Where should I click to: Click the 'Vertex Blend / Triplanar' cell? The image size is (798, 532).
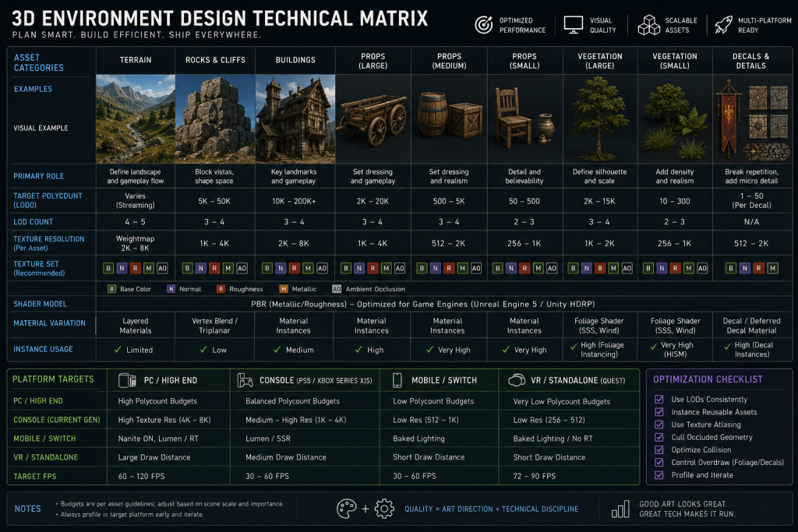coord(215,326)
